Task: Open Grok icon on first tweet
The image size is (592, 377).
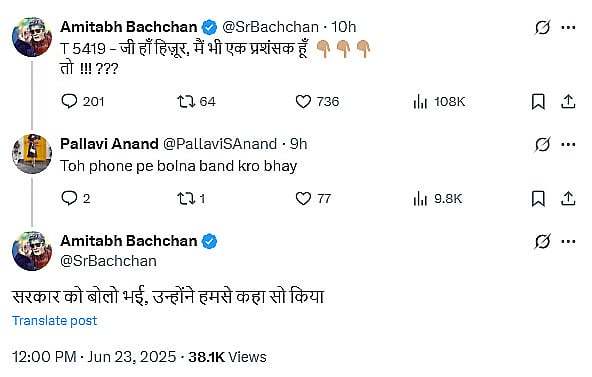Action: (543, 27)
